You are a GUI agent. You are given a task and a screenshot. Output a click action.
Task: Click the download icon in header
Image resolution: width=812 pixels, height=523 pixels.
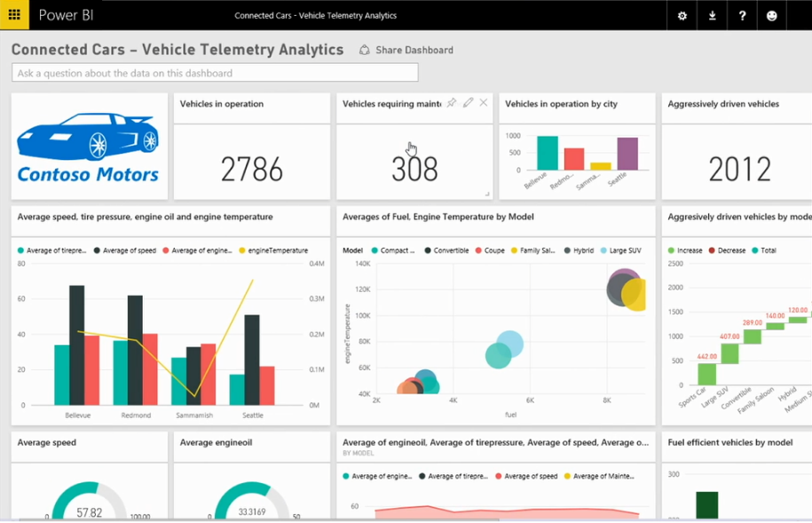(x=712, y=16)
